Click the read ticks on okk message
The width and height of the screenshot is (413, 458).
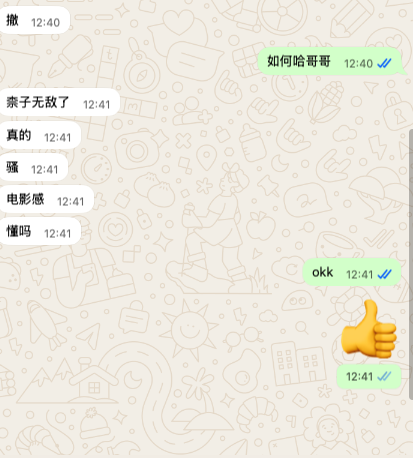point(384,274)
